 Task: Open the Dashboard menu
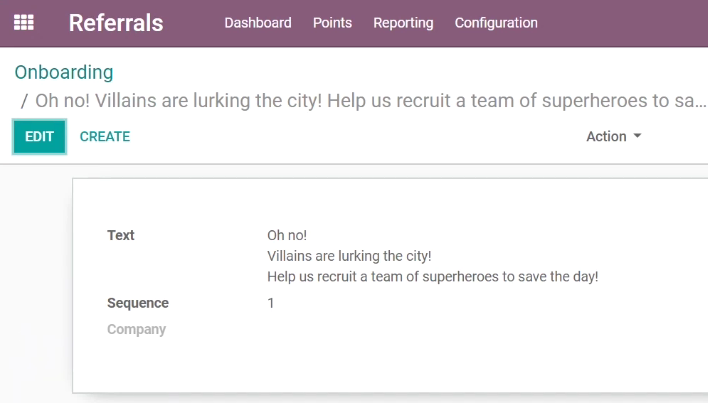click(258, 23)
